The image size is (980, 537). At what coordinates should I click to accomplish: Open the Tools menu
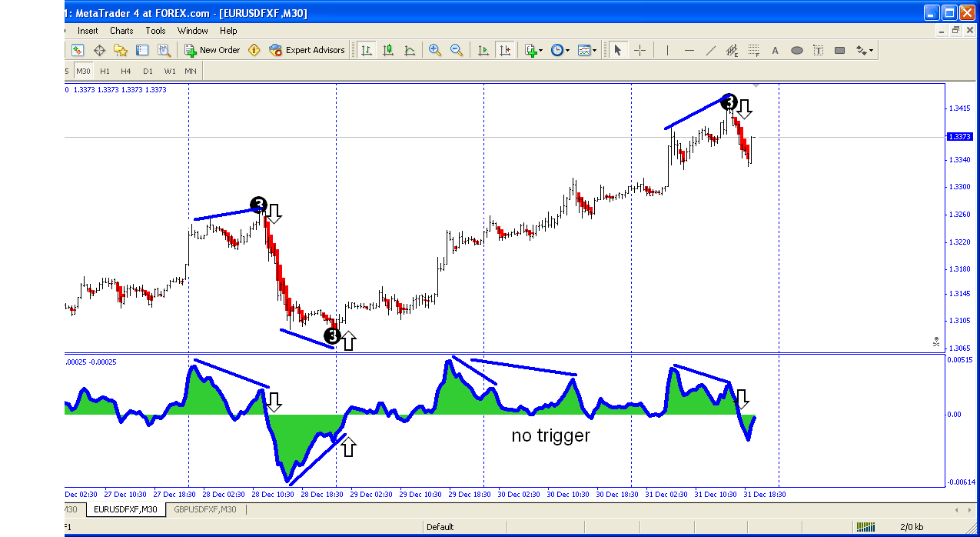155,31
